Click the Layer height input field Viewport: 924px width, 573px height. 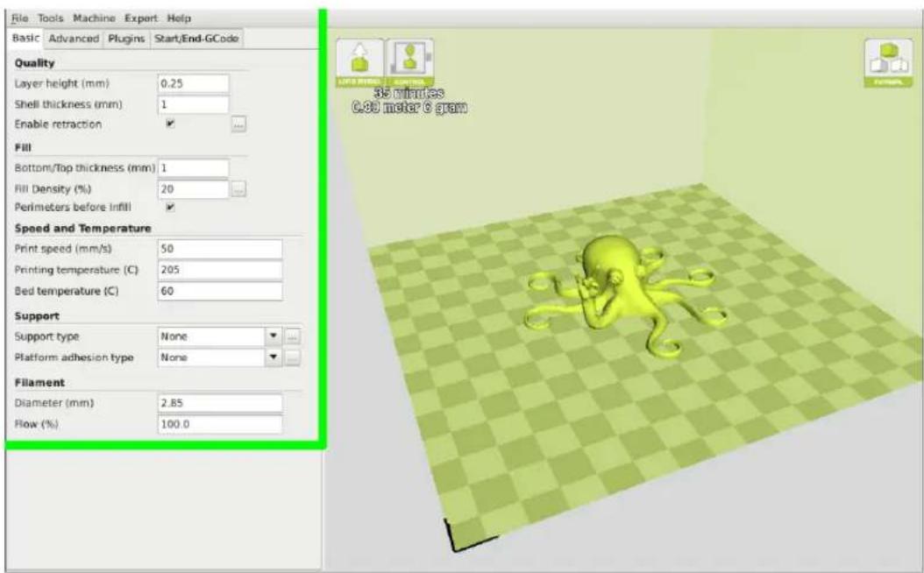(193, 83)
